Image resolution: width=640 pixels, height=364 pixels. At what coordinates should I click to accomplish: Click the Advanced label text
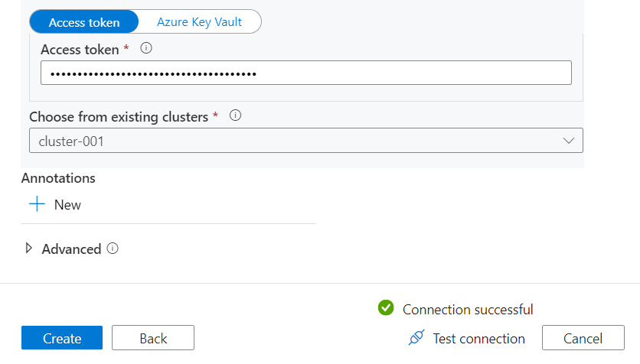tap(71, 249)
